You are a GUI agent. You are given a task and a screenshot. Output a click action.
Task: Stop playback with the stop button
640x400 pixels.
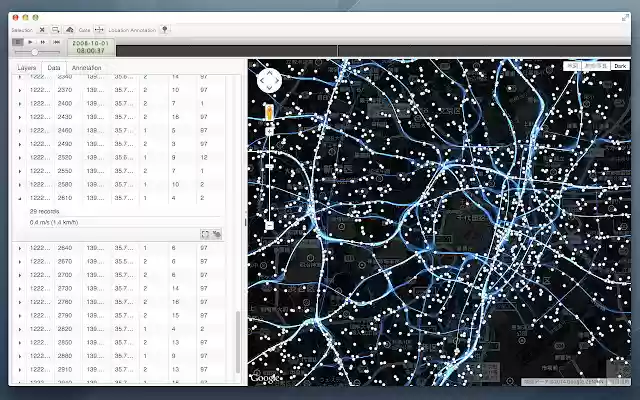pyautogui.click(x=18, y=42)
